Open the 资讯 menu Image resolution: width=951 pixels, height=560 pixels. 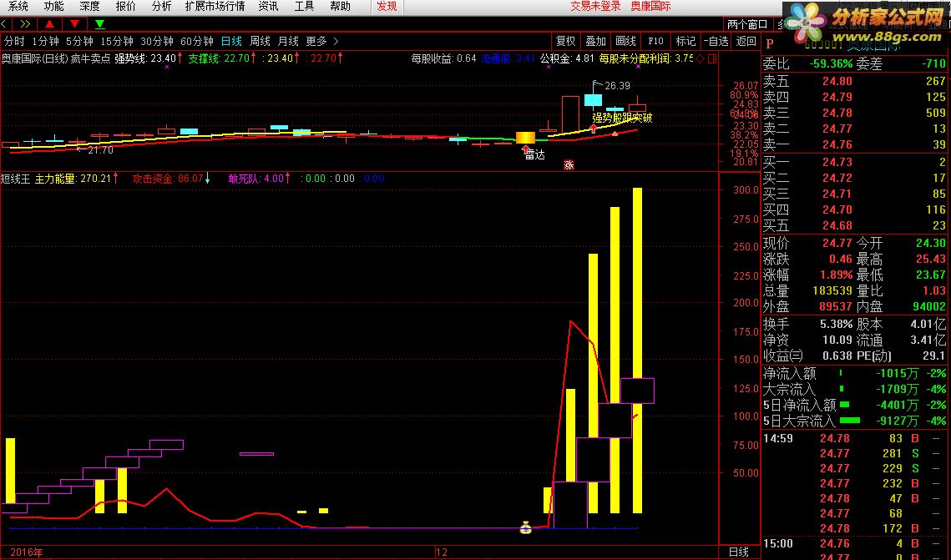[x=268, y=6]
